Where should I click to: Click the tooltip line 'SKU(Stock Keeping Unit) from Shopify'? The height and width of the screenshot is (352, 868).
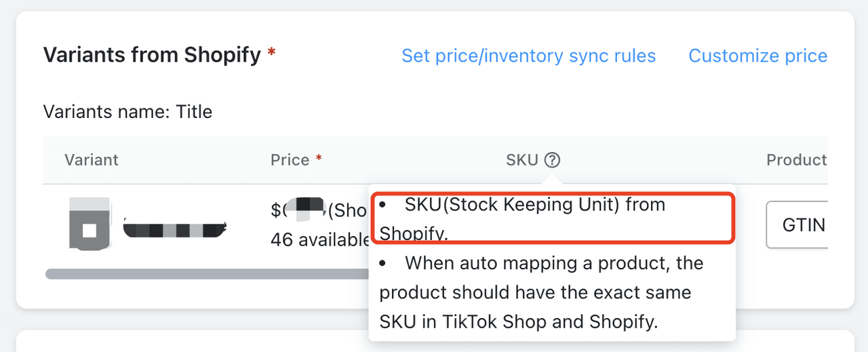(522, 218)
